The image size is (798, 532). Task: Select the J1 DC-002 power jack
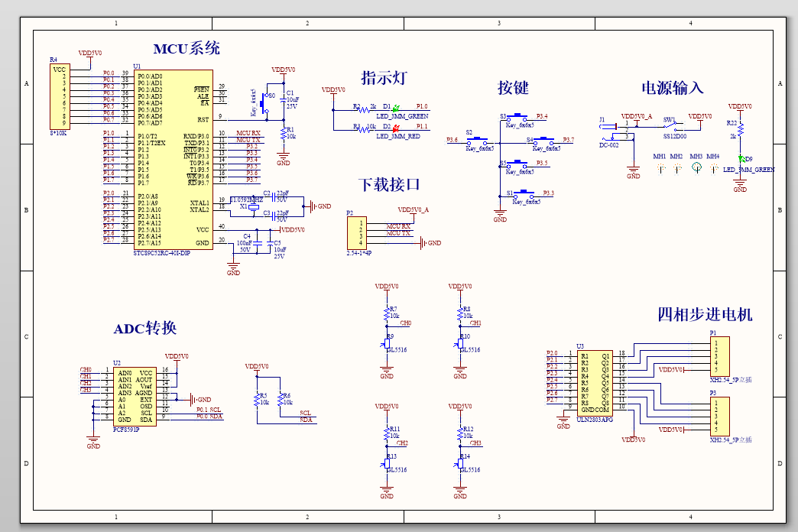point(613,131)
